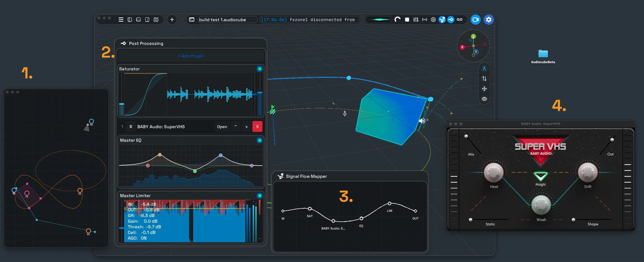This screenshot has width=644, height=262.
Task: Click the green EQ band node
Action: [195, 171]
